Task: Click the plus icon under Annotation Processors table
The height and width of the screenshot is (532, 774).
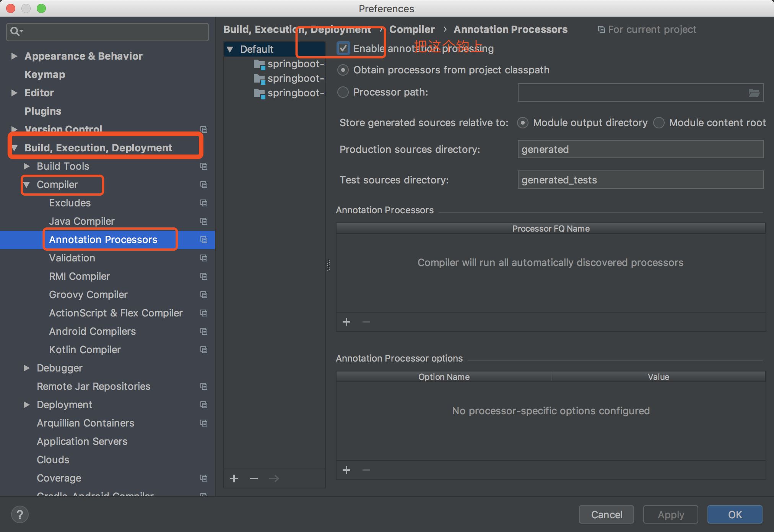Action: pos(346,322)
